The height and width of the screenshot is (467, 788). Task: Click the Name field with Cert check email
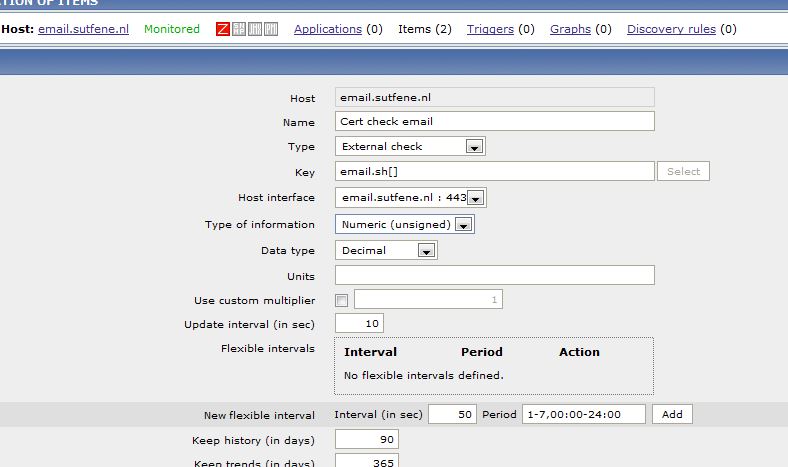(495, 121)
